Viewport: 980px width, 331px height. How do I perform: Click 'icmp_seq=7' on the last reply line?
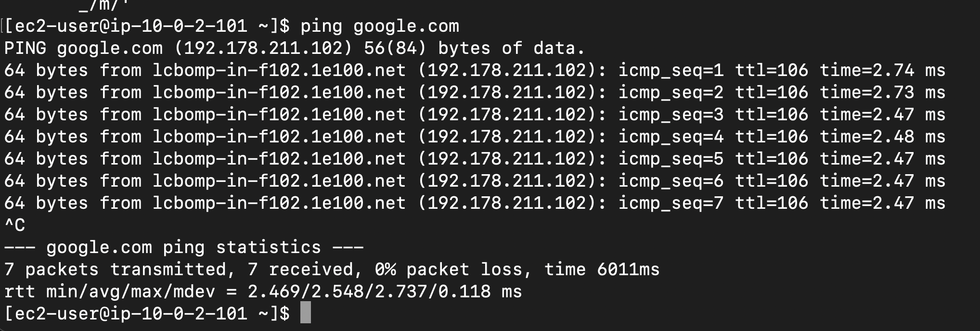tap(671, 203)
